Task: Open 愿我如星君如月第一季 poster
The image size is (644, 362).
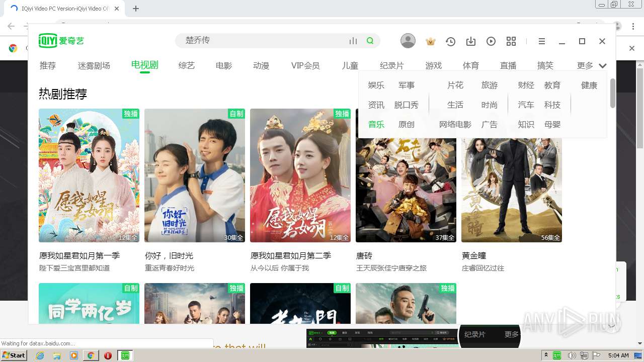Action: click(89, 175)
